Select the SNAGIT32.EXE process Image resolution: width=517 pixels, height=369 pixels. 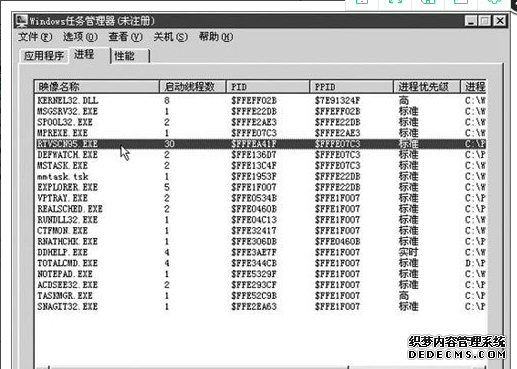[x=261, y=306]
